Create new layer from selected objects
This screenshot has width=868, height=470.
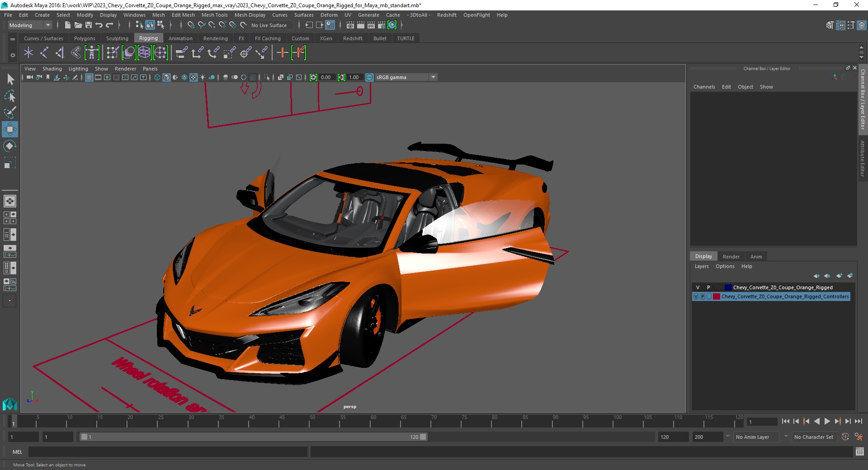pos(850,276)
